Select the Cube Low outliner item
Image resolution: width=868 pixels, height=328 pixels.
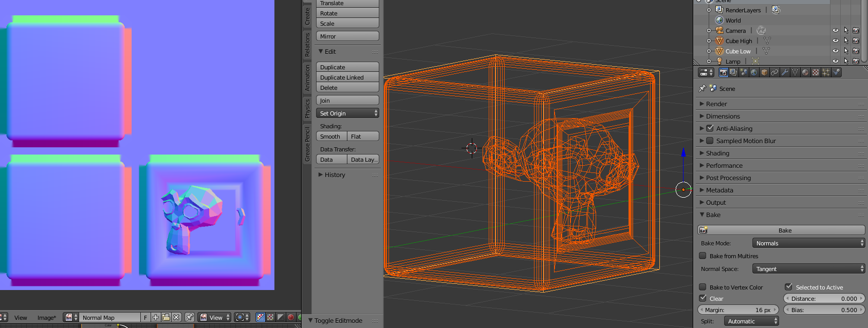[x=737, y=51]
